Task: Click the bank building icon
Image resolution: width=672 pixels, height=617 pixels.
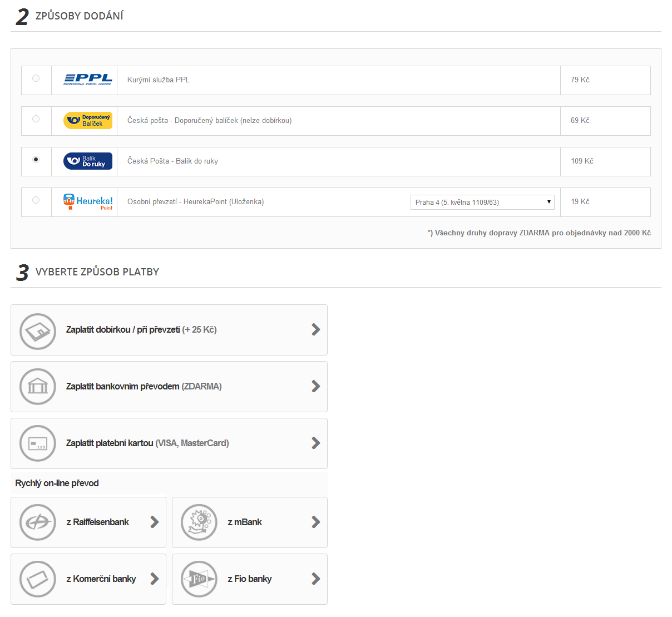Action: coord(38,387)
